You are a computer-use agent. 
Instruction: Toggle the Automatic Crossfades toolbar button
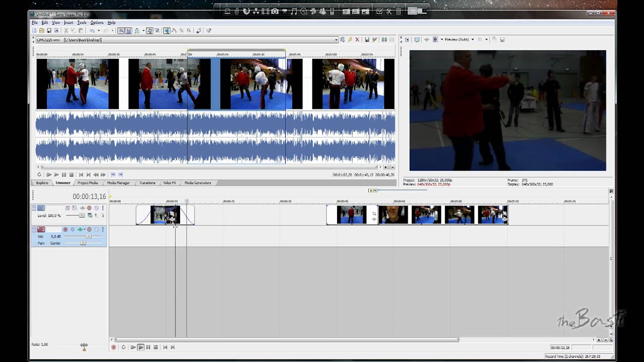coord(128,31)
